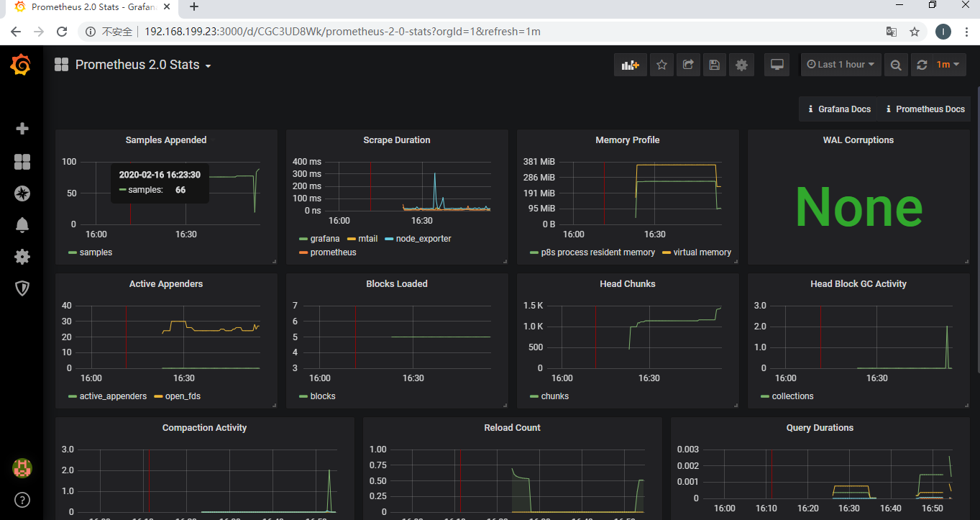Click the yellow mtail legend color line

[352, 239]
